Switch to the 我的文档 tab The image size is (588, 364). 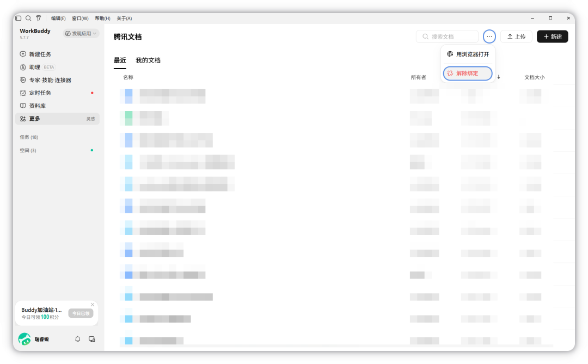[x=148, y=60]
